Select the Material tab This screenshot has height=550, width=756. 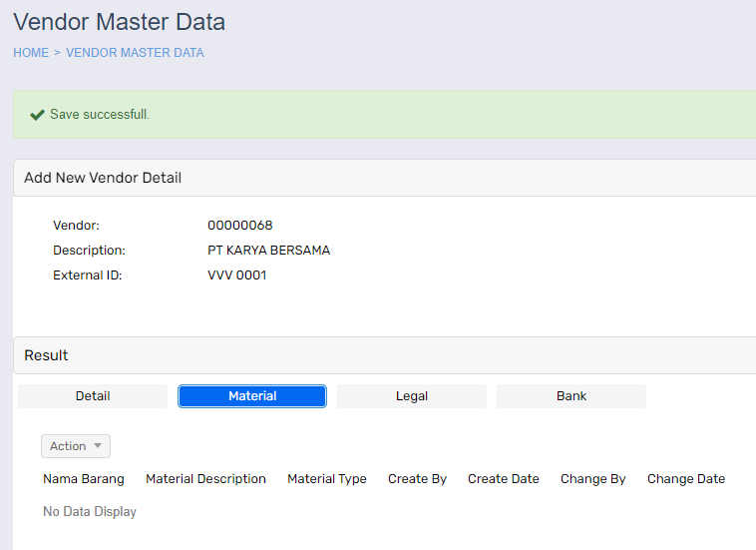[x=252, y=396]
